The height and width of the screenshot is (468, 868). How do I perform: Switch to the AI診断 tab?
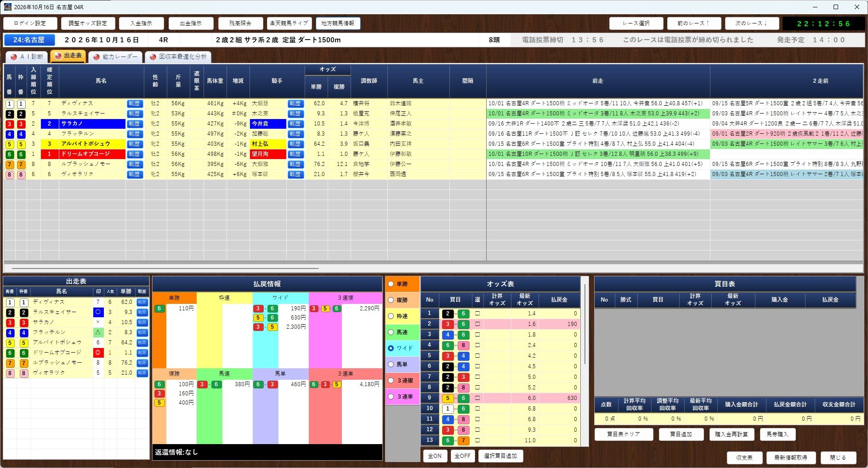(27, 57)
